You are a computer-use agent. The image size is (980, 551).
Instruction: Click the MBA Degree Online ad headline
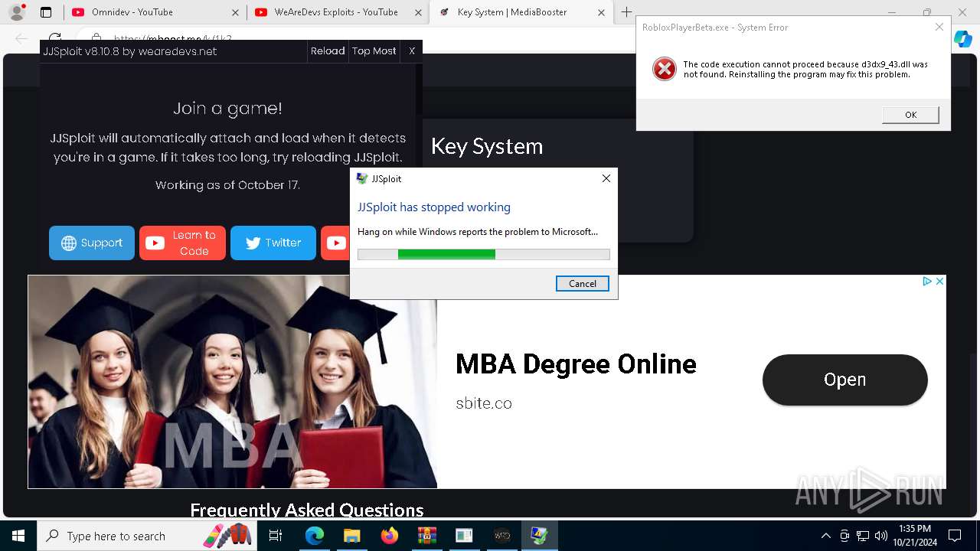[576, 364]
